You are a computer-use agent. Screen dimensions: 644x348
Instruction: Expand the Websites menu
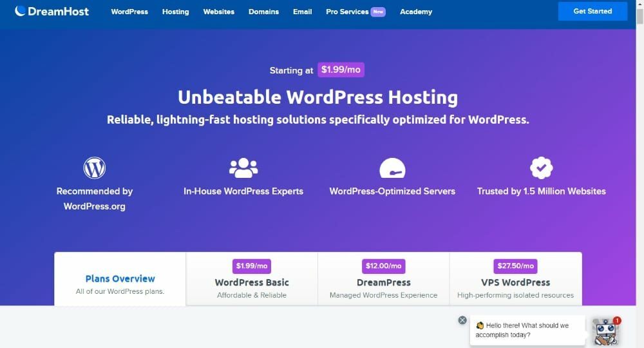point(219,12)
